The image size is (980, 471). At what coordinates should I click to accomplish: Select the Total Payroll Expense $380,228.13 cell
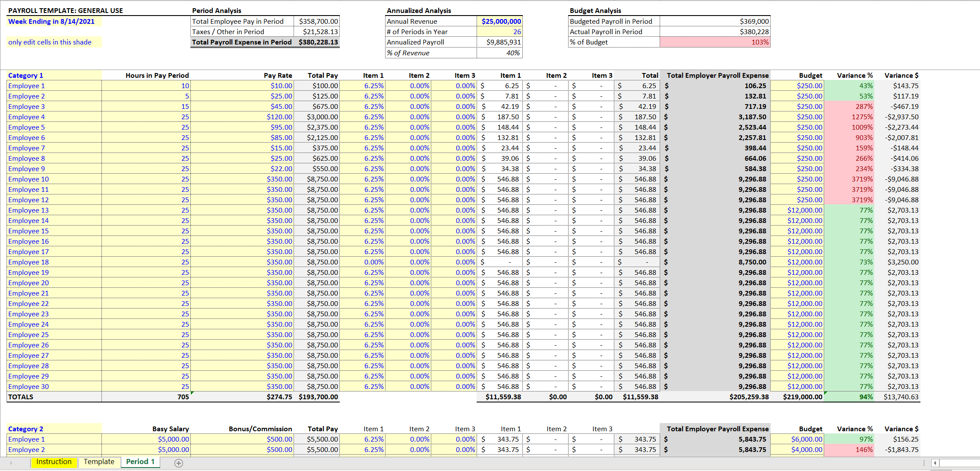click(x=316, y=42)
